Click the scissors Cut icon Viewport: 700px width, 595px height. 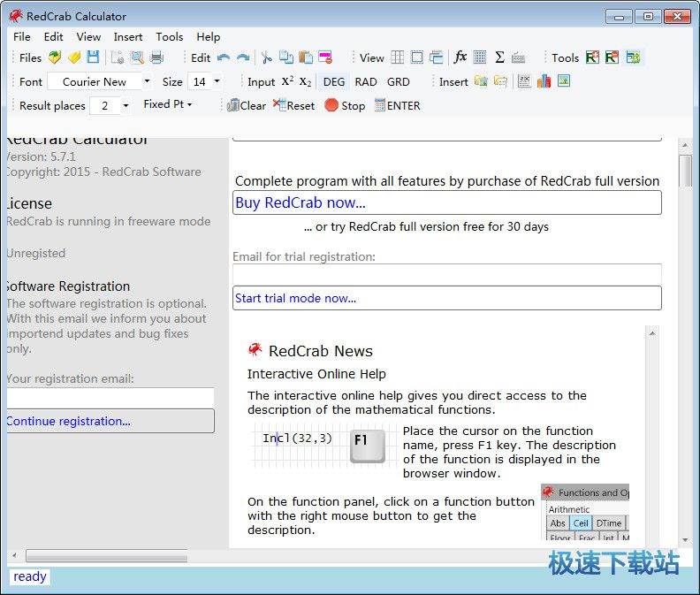[266, 57]
